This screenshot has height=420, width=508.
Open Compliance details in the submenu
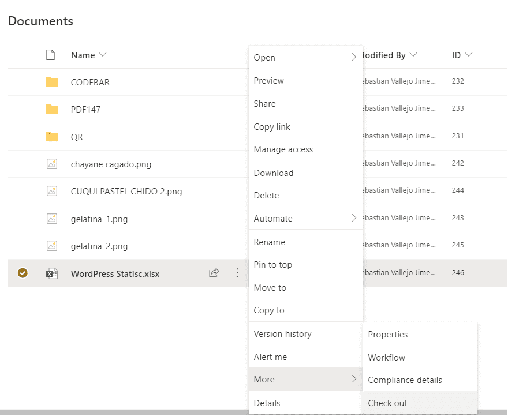pyautogui.click(x=420, y=380)
